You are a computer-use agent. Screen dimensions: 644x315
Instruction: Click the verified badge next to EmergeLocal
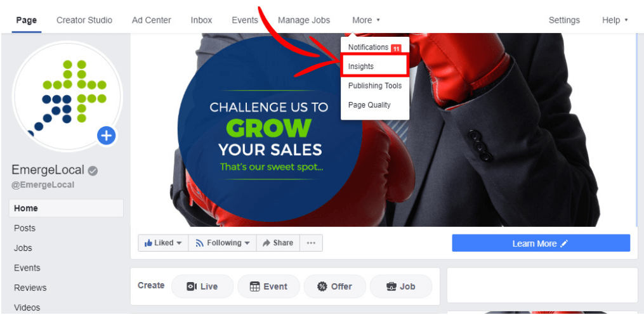(93, 170)
